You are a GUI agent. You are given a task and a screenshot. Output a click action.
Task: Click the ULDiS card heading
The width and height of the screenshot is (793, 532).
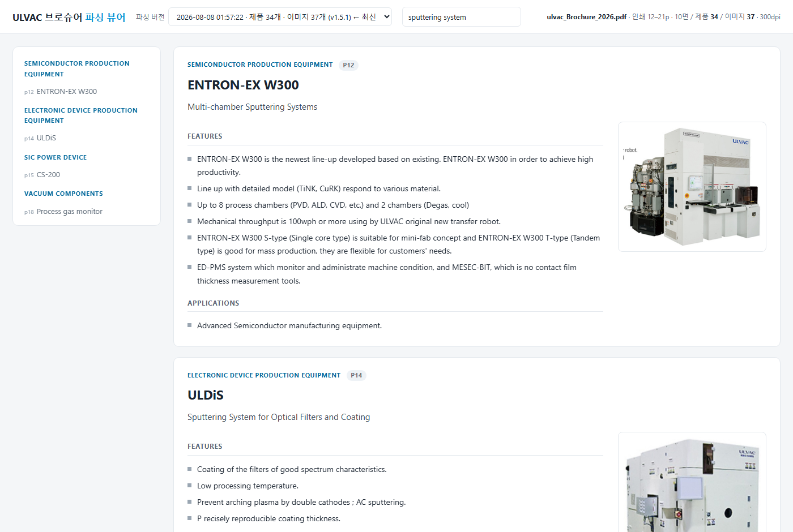pyautogui.click(x=206, y=395)
